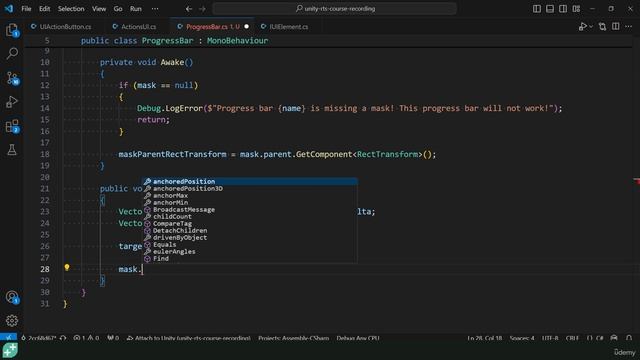Open editor More Actions ellipsis

click(629, 27)
